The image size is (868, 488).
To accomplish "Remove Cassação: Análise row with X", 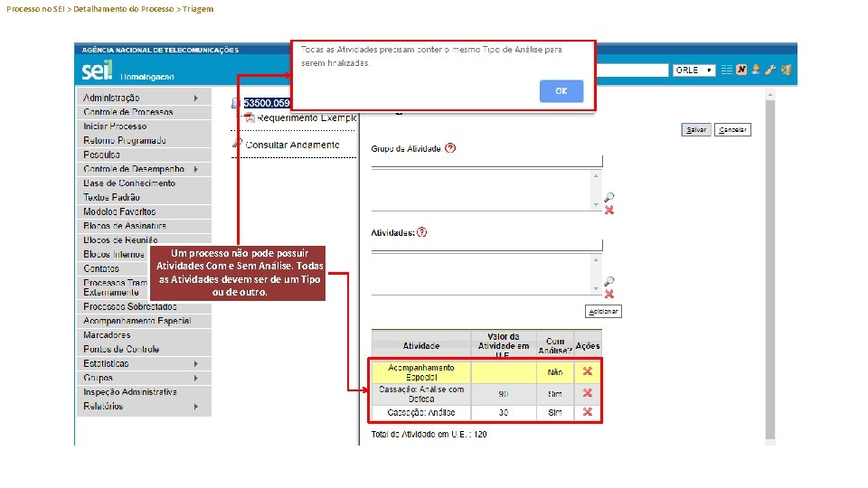I will (x=588, y=412).
